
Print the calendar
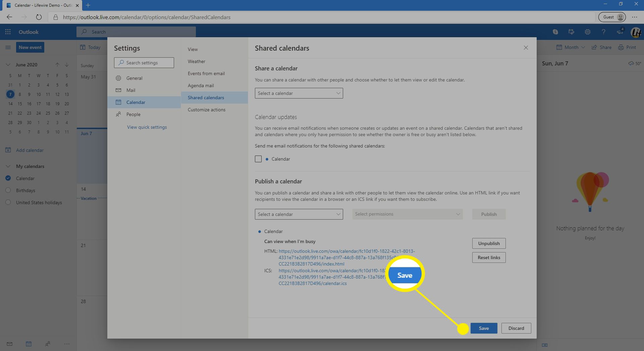(627, 47)
